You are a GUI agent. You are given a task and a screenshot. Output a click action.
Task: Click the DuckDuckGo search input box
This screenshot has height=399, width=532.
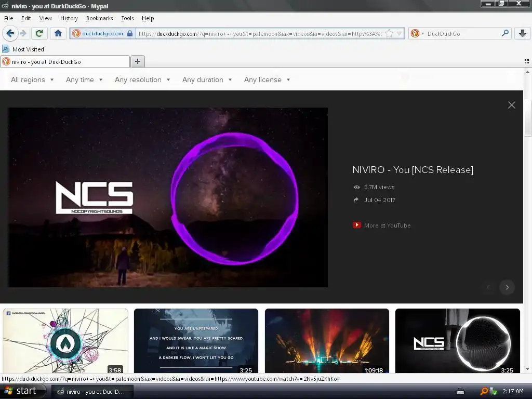tap(462, 33)
